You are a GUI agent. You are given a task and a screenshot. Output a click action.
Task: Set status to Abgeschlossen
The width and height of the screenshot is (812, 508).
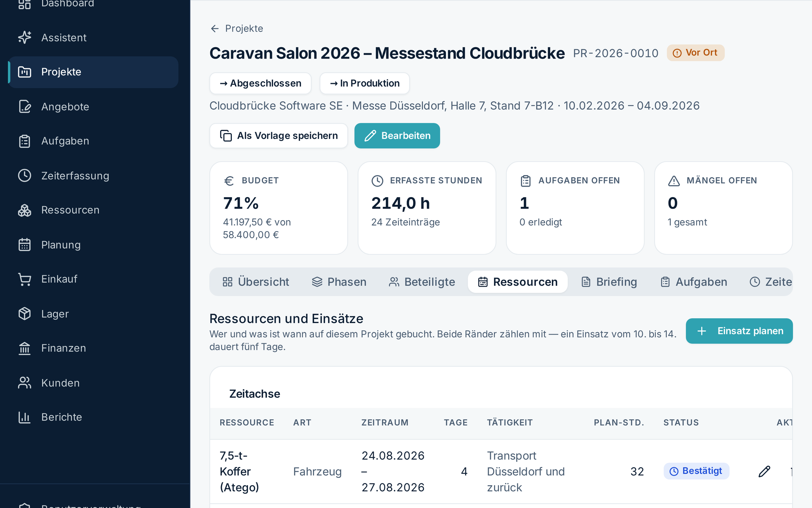tap(261, 83)
